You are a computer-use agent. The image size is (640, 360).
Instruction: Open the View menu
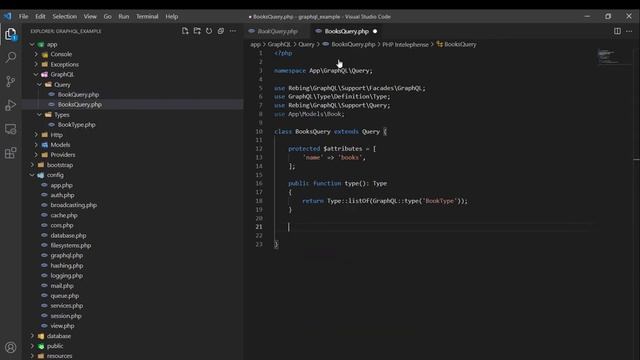pyautogui.click(x=90, y=16)
